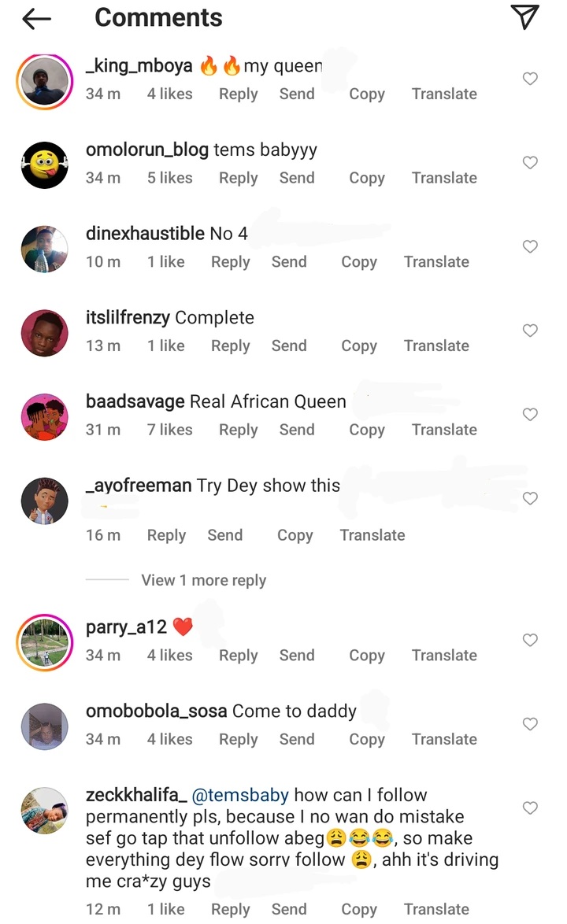Like _ayofreeman's comment heart icon
The image size is (567, 924).
pos(530,498)
